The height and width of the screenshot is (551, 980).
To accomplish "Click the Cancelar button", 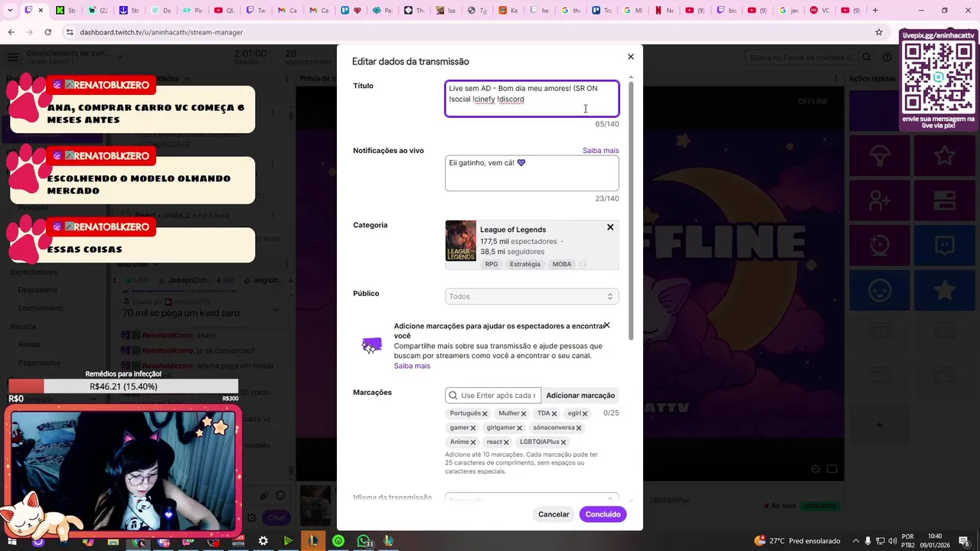I will [x=554, y=514].
